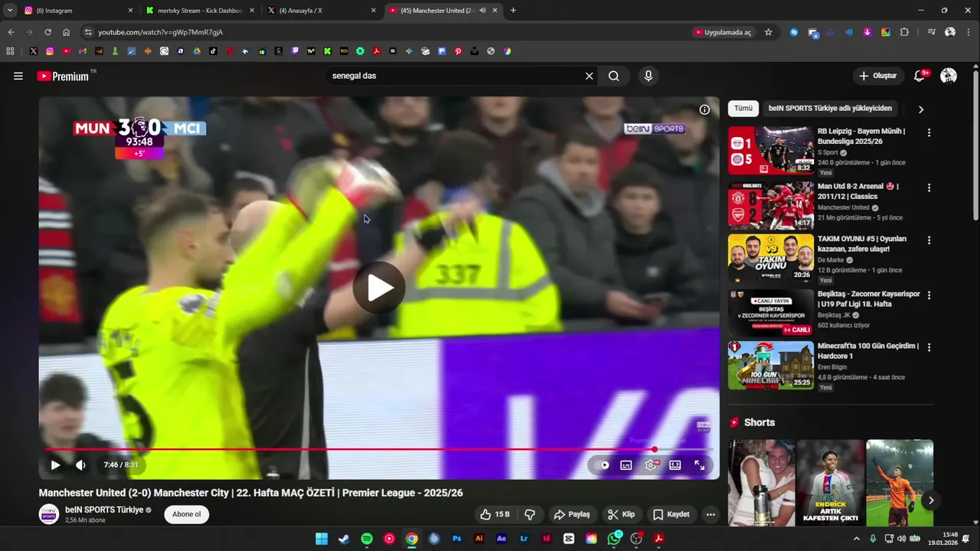The width and height of the screenshot is (980, 551).
Task: Open options for RB Leipzig video
Action: (929, 132)
